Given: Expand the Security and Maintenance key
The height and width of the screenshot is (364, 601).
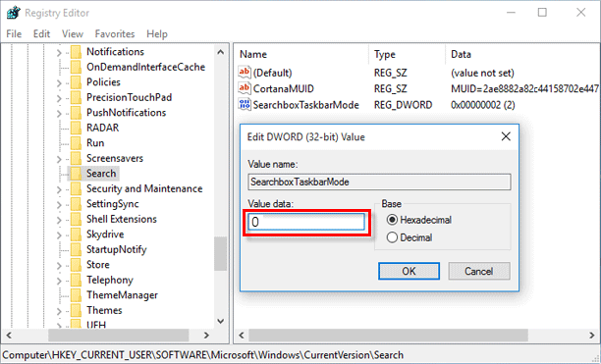Looking at the screenshot, I should 59,189.
